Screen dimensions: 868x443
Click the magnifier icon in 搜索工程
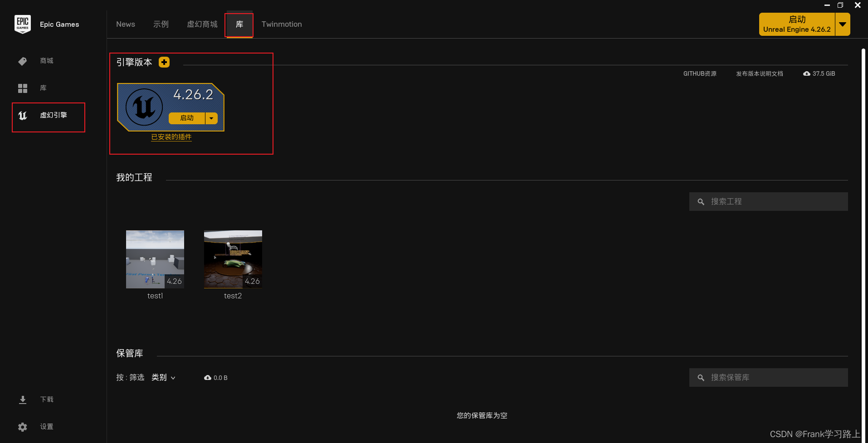(701, 202)
